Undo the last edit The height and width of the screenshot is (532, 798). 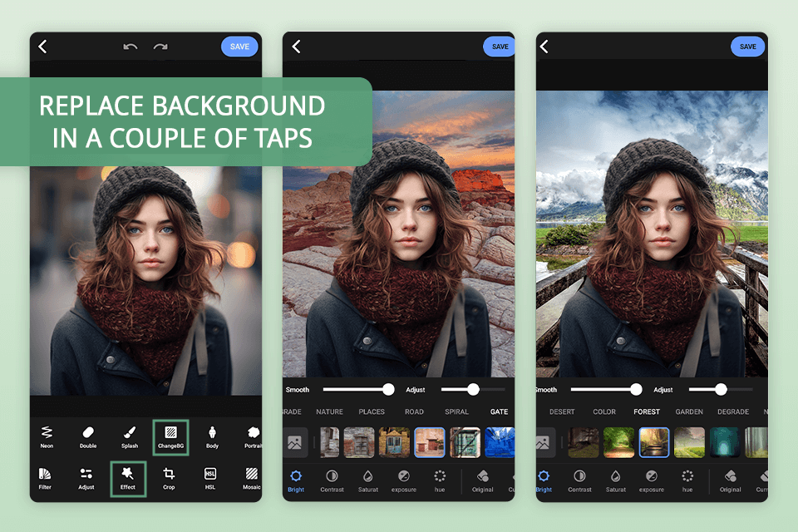pos(131,47)
